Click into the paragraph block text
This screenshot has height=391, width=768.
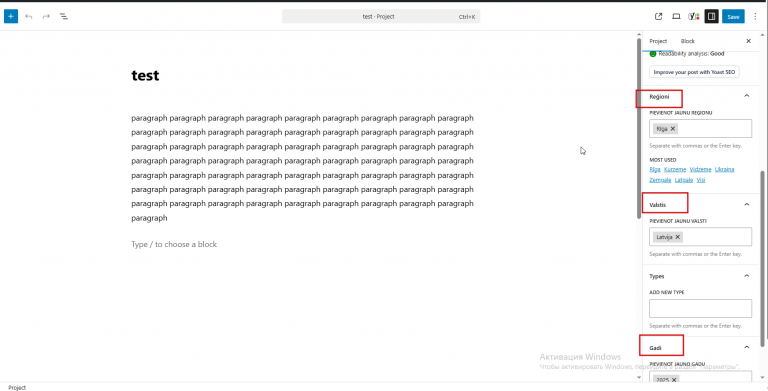click(302, 168)
